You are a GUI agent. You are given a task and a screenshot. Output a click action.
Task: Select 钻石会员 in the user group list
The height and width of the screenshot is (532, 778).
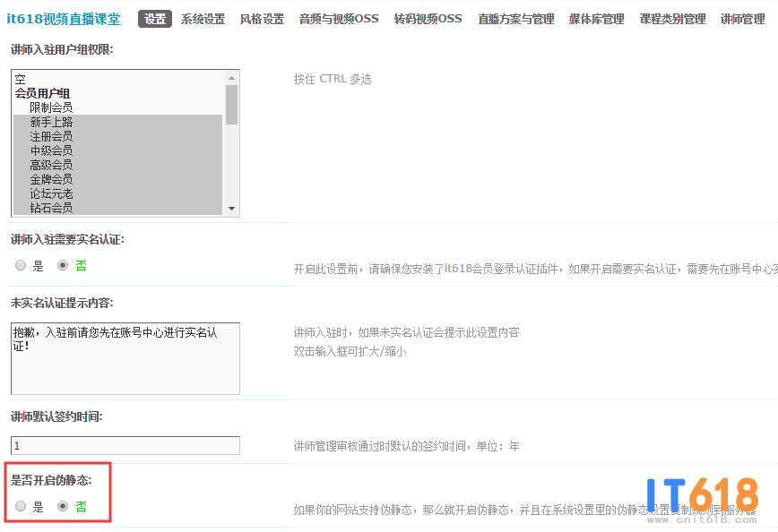click(x=117, y=208)
